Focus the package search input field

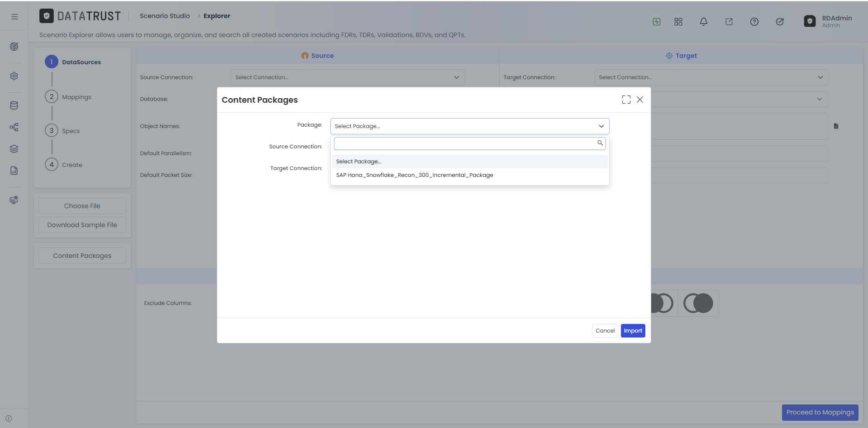coord(470,143)
